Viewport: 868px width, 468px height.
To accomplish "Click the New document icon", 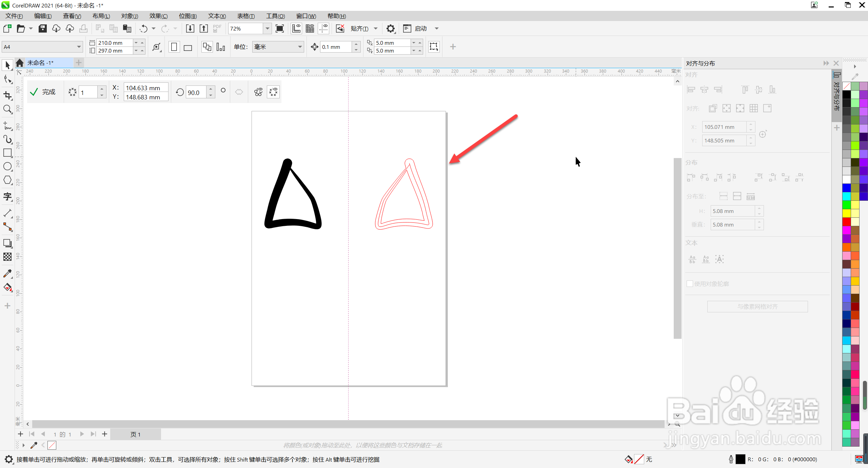I will click(x=7, y=28).
